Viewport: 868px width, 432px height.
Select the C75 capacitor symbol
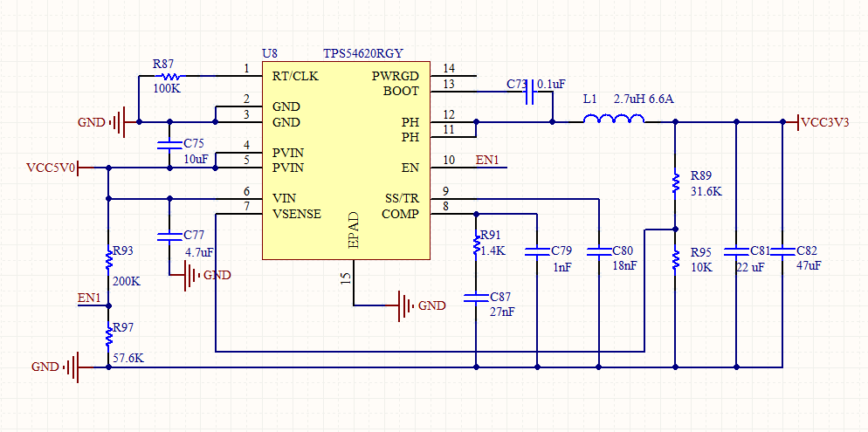(x=169, y=144)
